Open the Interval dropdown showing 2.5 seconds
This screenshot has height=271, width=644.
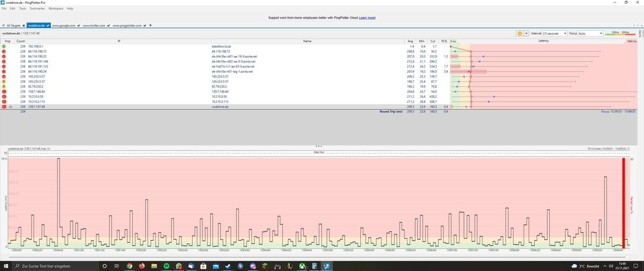(x=554, y=33)
